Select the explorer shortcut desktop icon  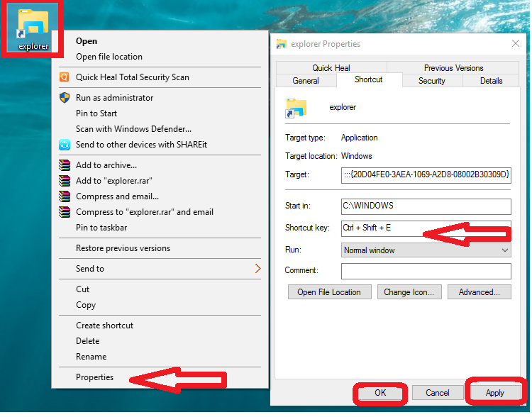(33, 30)
